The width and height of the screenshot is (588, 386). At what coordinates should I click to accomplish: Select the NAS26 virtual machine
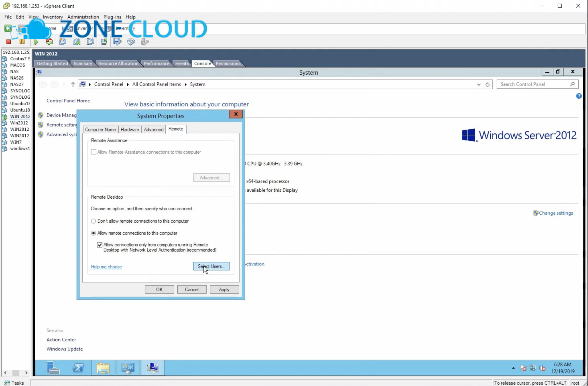coord(17,78)
